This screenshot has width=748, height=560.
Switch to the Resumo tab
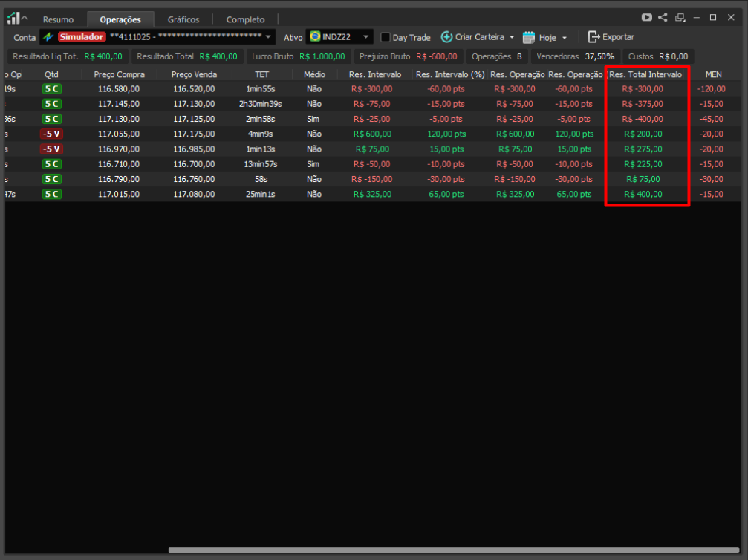(x=58, y=20)
